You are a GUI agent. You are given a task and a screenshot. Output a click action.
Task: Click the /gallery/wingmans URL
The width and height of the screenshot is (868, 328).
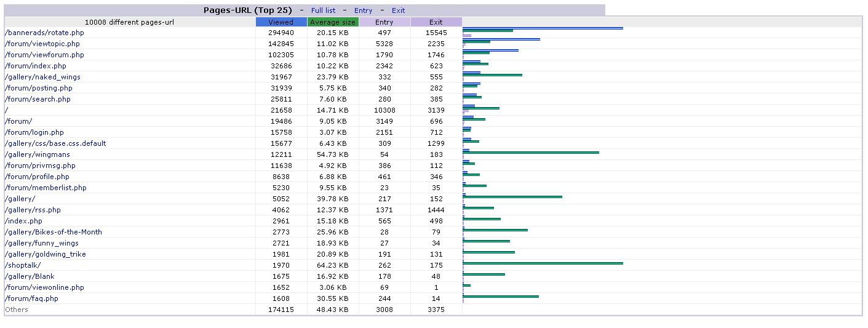click(38, 154)
